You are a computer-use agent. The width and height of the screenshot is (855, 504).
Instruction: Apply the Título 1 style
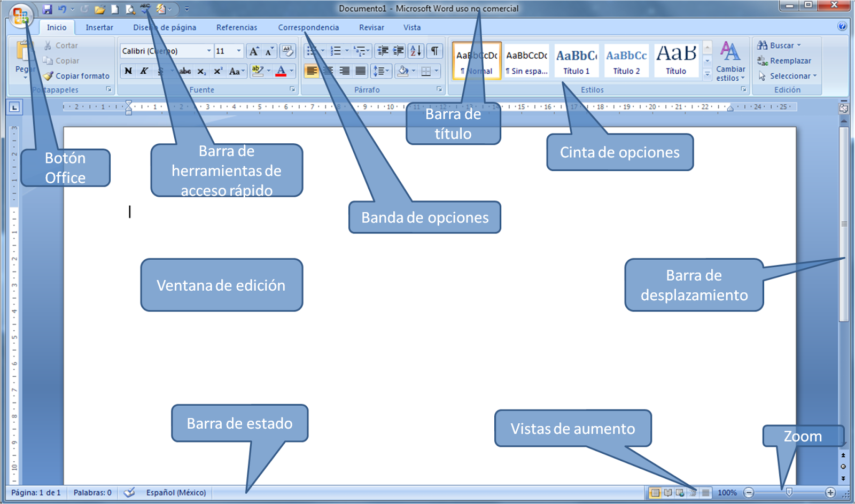tap(576, 61)
